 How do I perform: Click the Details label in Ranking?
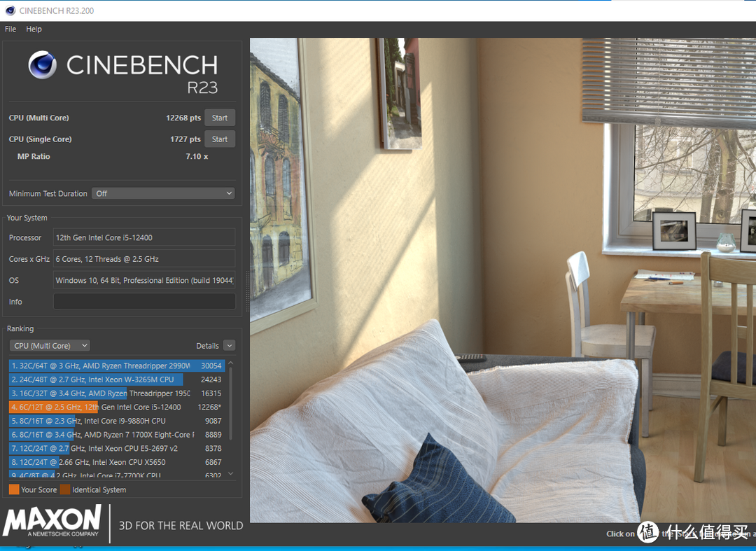tap(207, 346)
